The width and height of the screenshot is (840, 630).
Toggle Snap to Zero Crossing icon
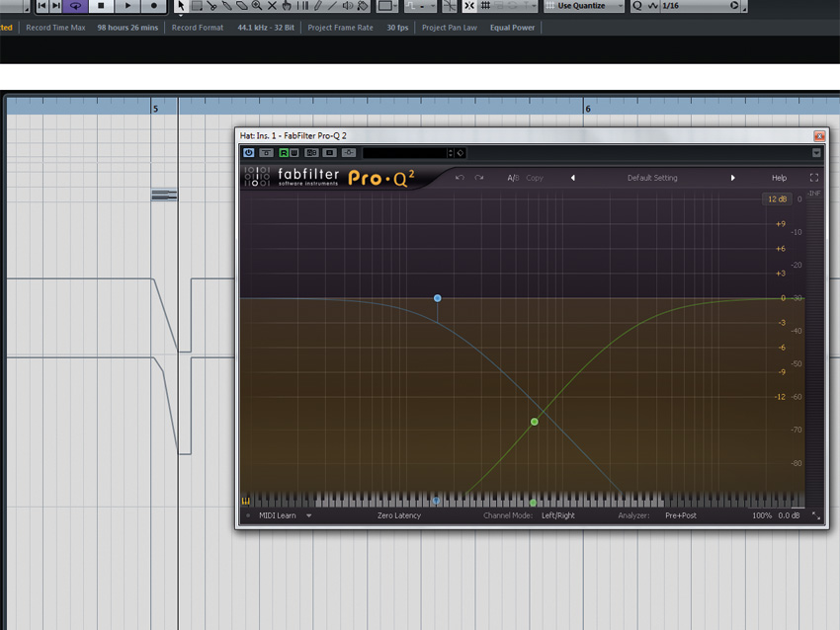tap(450, 6)
